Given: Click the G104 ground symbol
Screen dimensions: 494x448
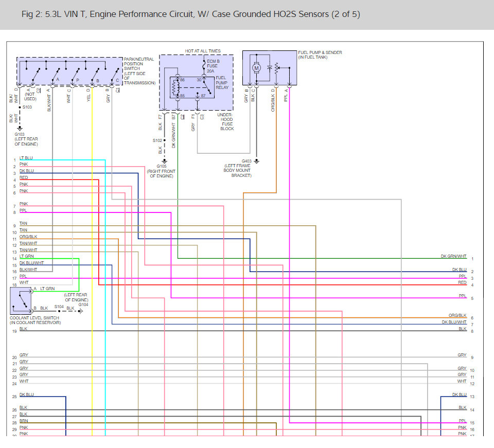Looking at the screenshot, I should pyautogui.click(x=80, y=311).
